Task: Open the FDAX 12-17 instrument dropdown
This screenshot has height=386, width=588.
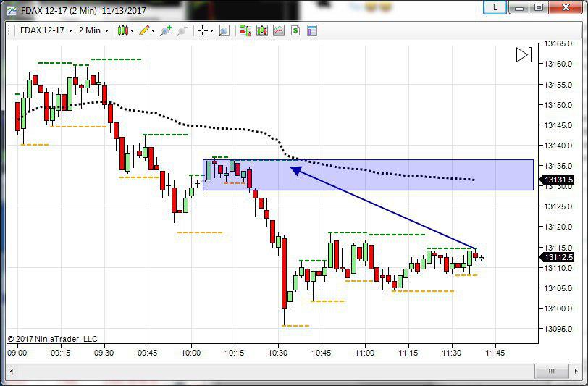Action: [46, 30]
